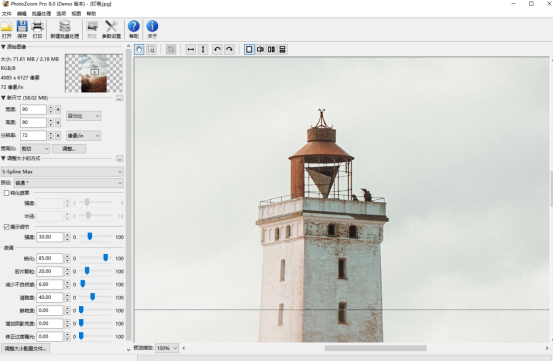The width and height of the screenshot is (553, 361).
Task: Switch to side-by-side preview layout
Action: [x=271, y=49]
